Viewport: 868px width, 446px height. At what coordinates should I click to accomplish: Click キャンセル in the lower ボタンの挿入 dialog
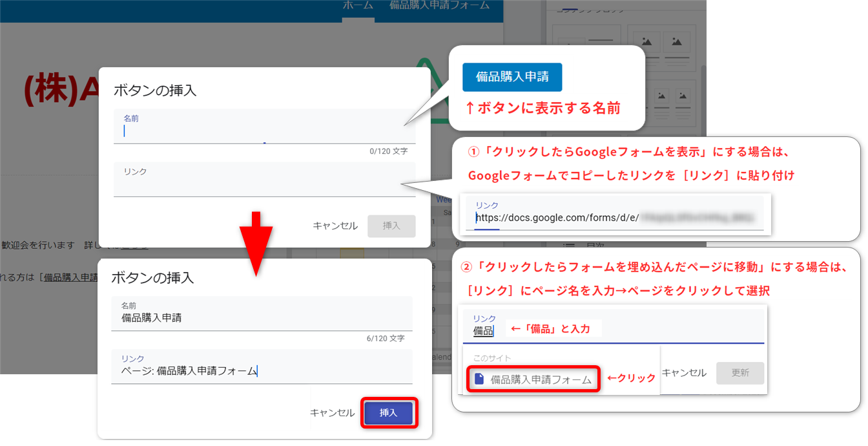(x=332, y=413)
